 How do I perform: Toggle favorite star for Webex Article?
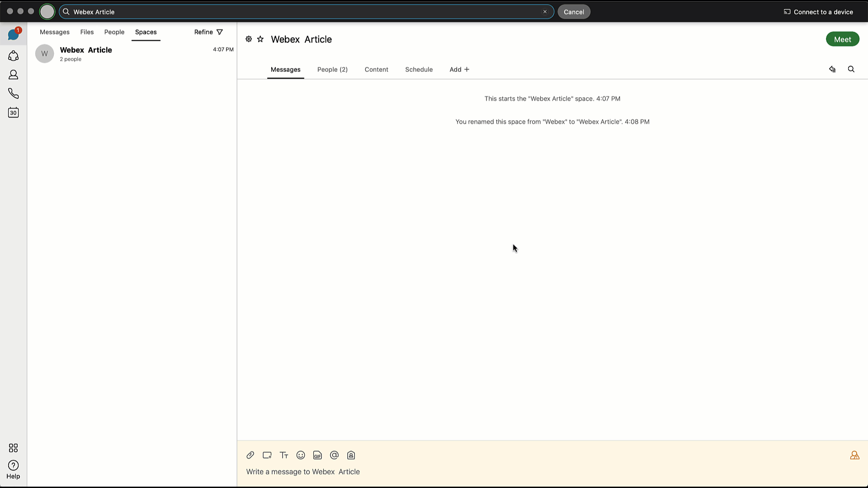260,39
